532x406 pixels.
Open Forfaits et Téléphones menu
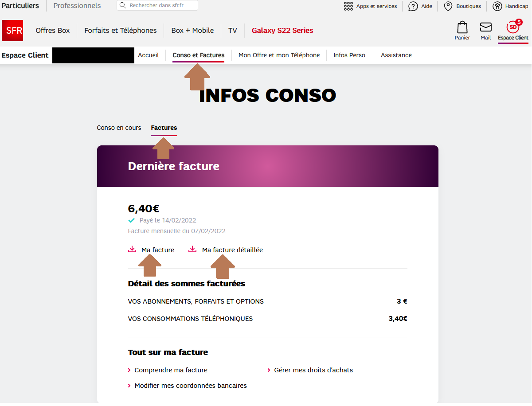point(121,31)
